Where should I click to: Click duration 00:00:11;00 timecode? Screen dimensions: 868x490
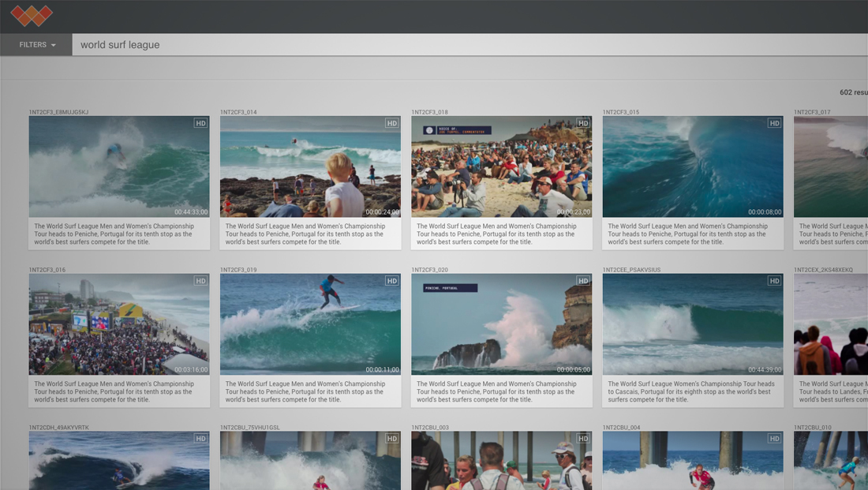tap(382, 370)
